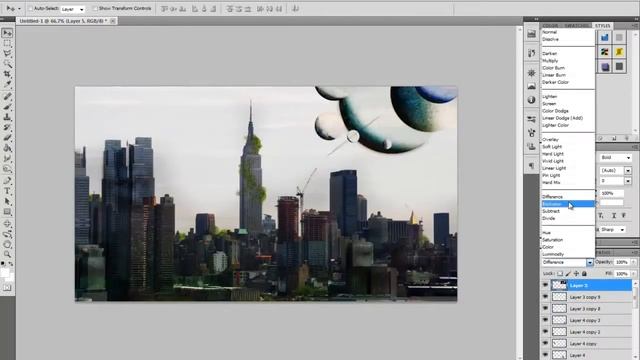Select the Quick Selection tool
This screenshot has height=360, width=640.
coord(7,64)
